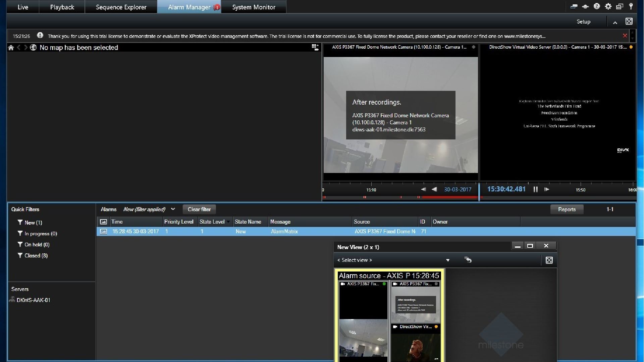Click the joystick setup icon in top toolbar
Image resolution: width=644 pixels, height=362 pixels.
point(585,6)
